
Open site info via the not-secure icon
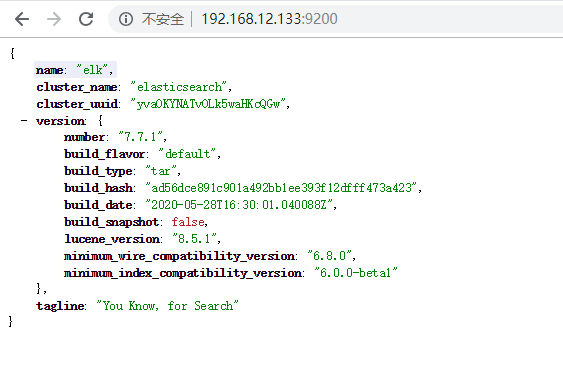click(126, 19)
